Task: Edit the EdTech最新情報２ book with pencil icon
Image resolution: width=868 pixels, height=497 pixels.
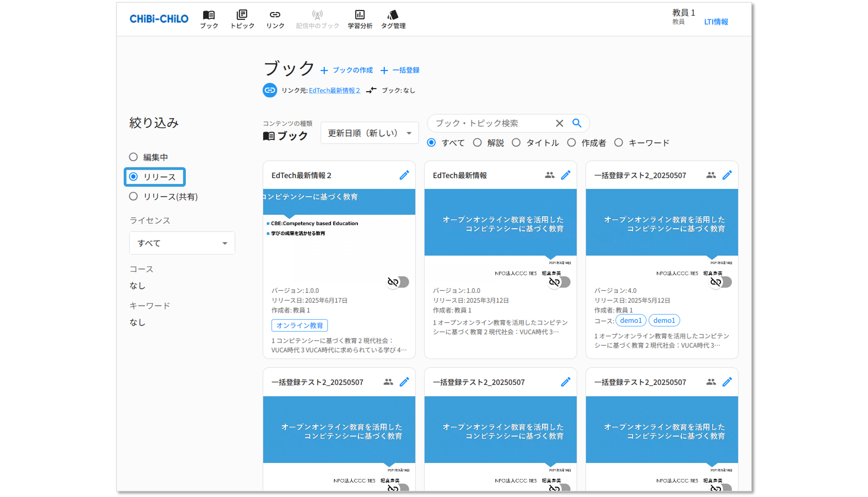Action: [x=404, y=175]
